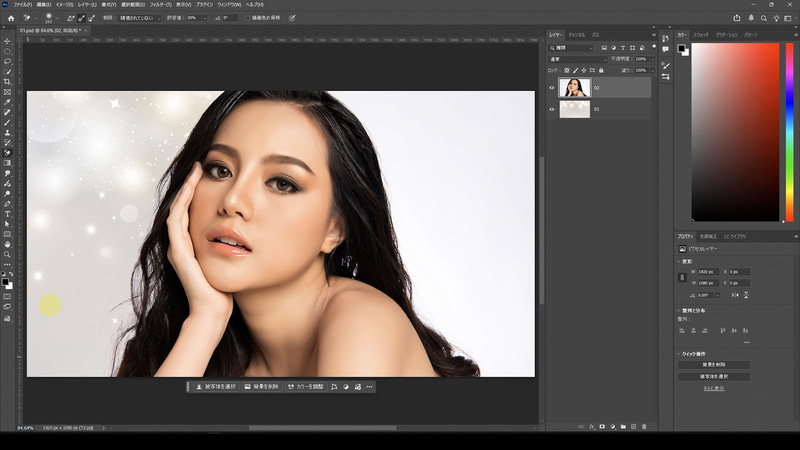The height and width of the screenshot is (450, 800).
Task: Click the foreground color swatch in toolbox
Action: tap(5, 282)
